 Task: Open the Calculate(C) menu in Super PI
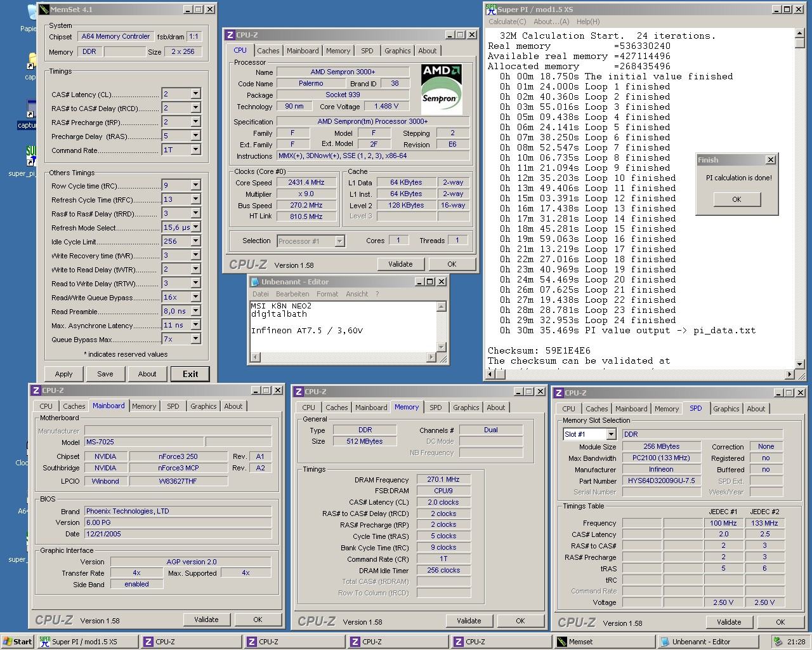click(x=507, y=22)
